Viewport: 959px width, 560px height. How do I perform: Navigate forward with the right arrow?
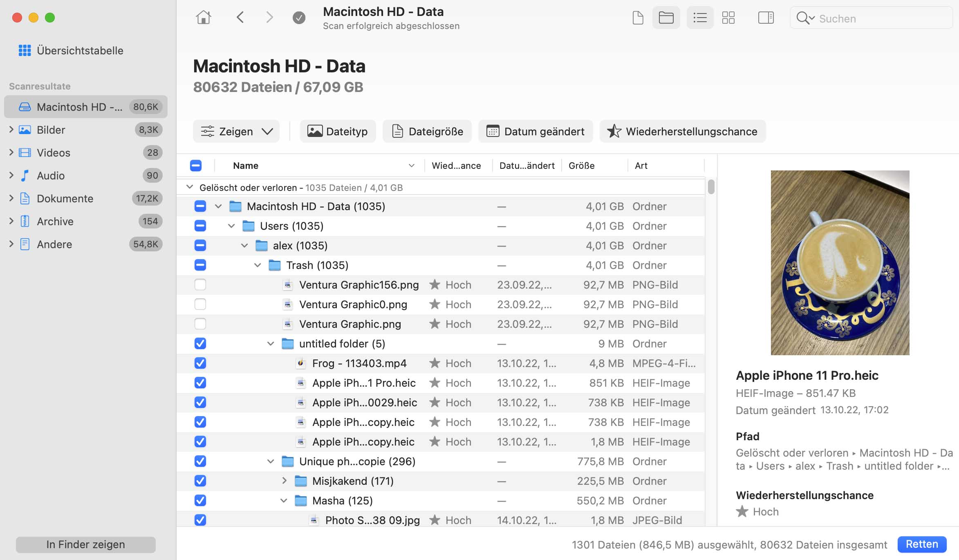tap(269, 18)
